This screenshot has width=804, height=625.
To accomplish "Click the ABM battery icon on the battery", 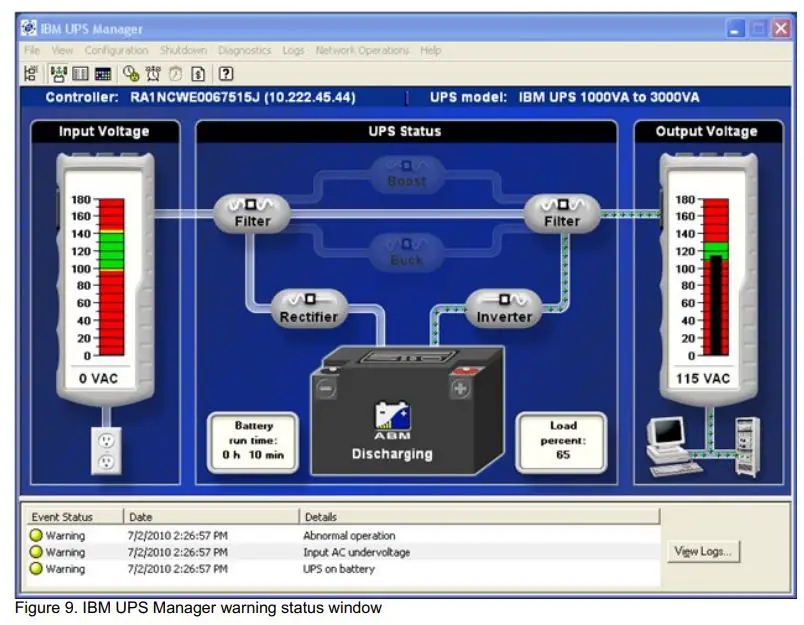I will point(392,420).
